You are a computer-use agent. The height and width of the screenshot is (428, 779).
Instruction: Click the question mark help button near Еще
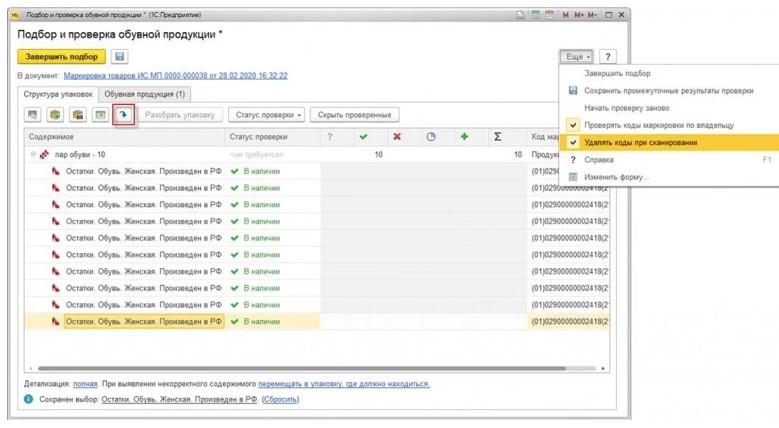click(607, 57)
